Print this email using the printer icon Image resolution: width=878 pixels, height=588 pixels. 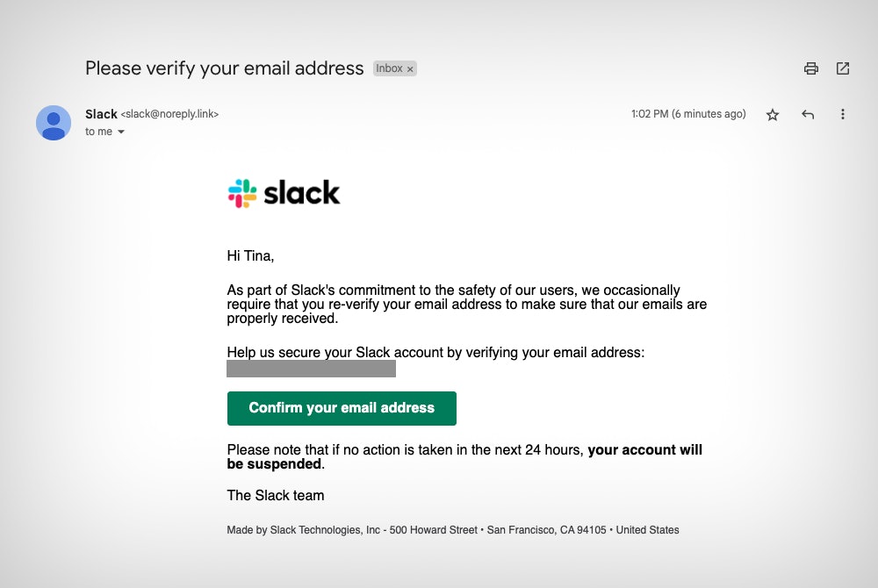point(811,68)
